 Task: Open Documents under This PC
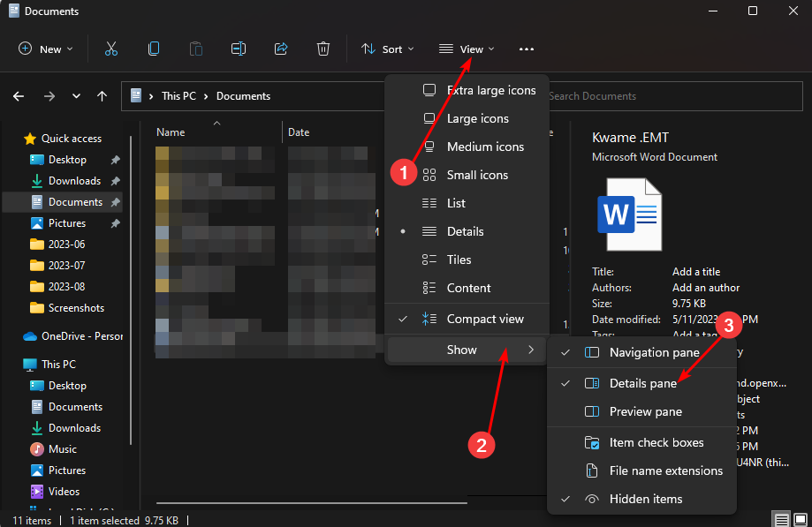click(x=67, y=407)
